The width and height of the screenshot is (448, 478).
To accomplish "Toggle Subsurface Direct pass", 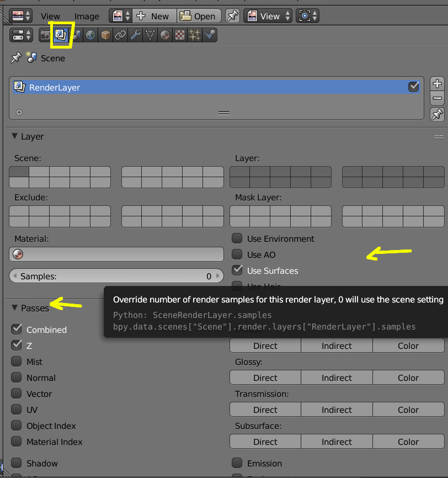I will point(265,442).
